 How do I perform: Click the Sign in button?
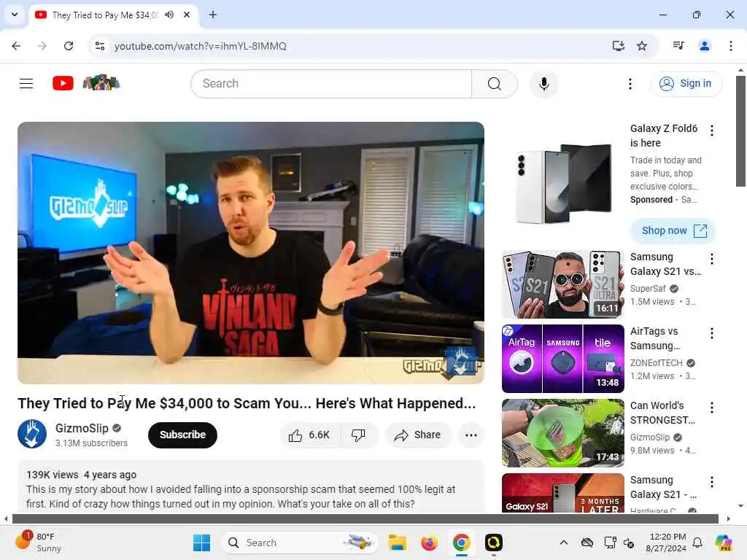(686, 84)
